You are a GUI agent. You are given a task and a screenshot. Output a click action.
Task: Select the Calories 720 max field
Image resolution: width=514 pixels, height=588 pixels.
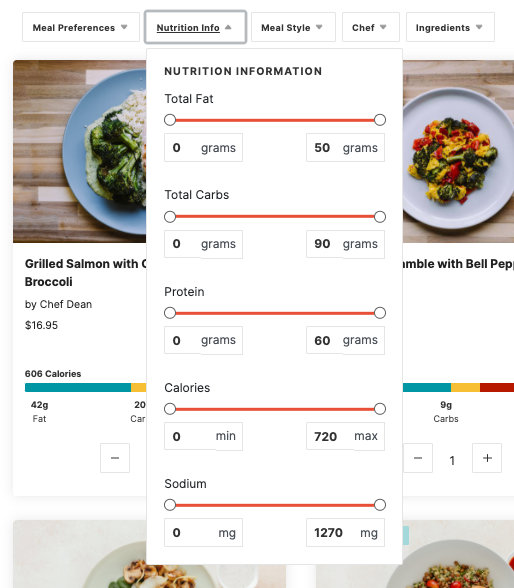pyautogui.click(x=345, y=436)
